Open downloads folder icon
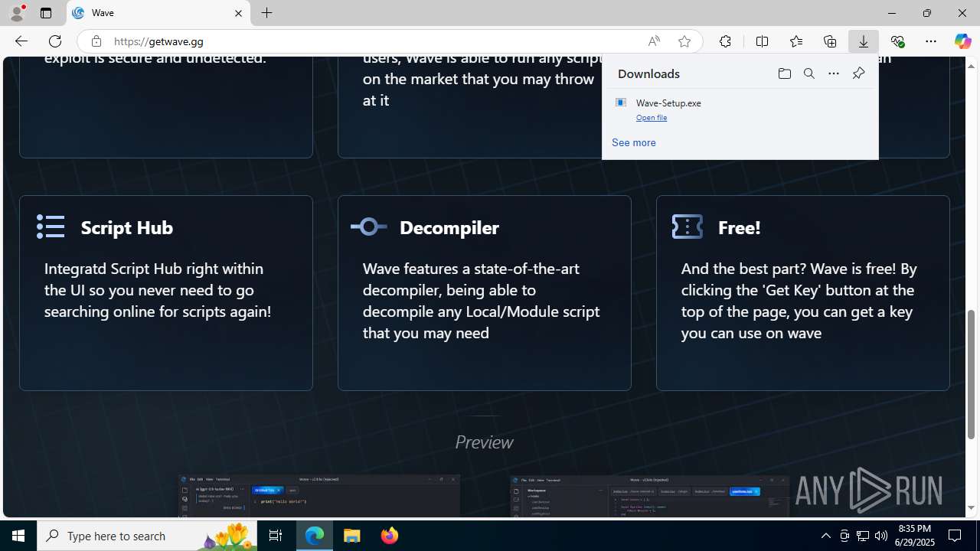Screen dimensions: 980x551 click(785, 73)
